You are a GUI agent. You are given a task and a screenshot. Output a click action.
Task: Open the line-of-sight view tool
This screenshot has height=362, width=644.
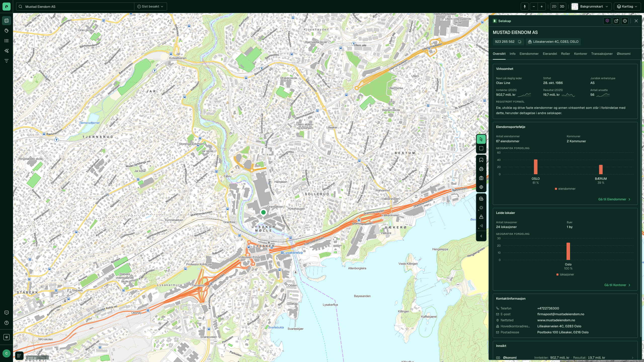pyautogui.click(x=481, y=226)
